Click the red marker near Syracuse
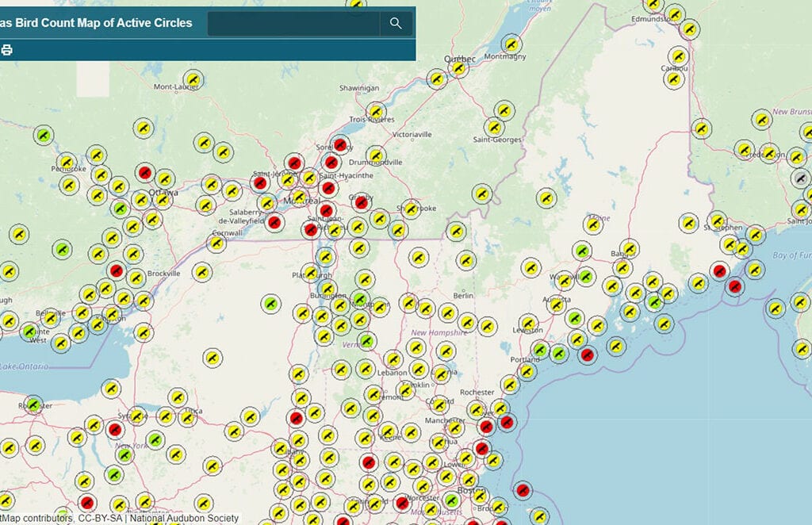 (115, 430)
